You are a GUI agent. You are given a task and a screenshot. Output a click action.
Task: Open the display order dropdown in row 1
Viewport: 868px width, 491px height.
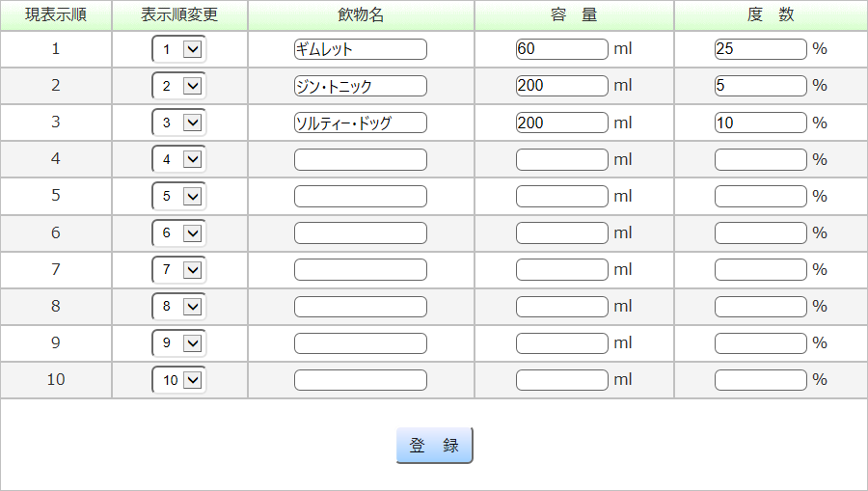(179, 49)
